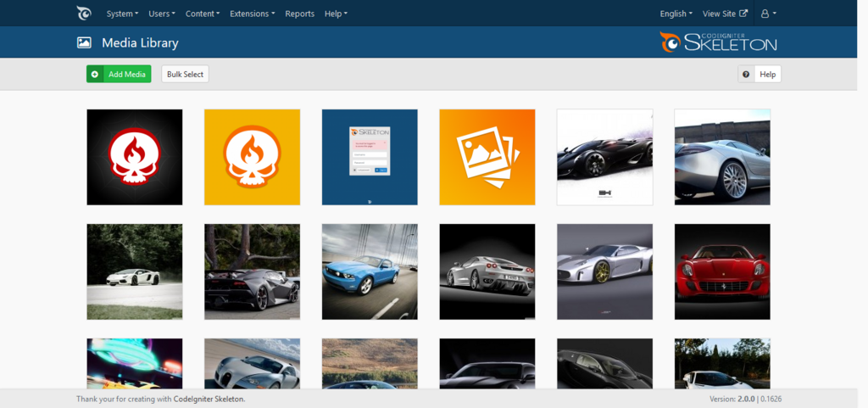Open the login screen screenshot thumbnail
Screen dimensions: 868x408
point(370,157)
